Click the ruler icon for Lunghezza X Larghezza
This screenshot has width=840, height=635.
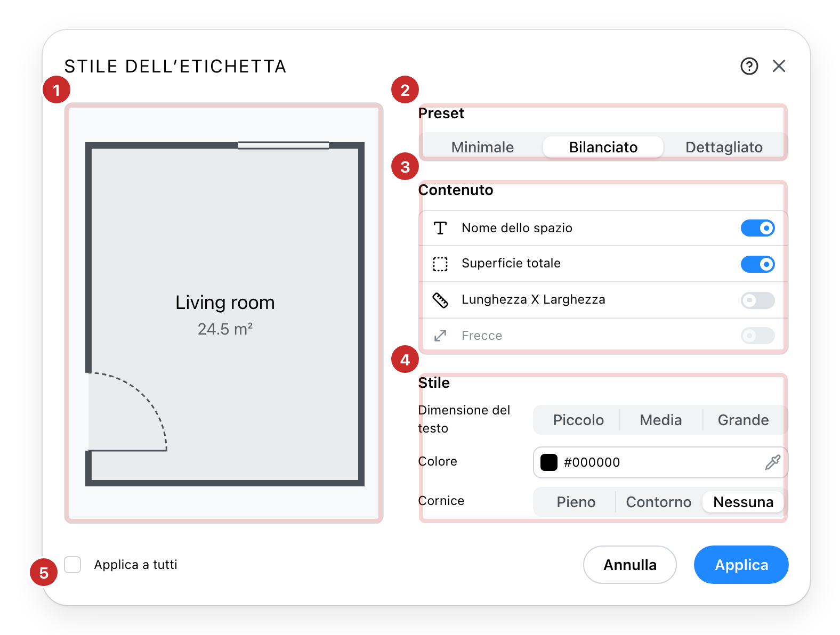(x=440, y=300)
